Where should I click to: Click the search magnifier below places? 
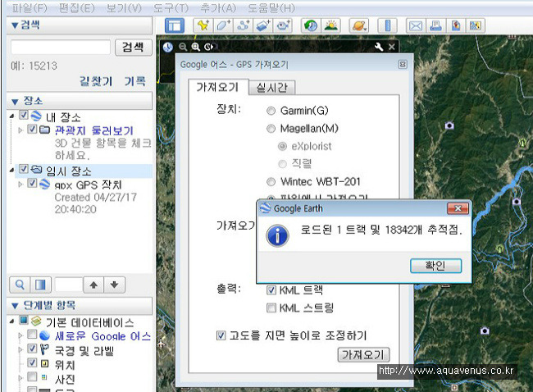(20, 285)
